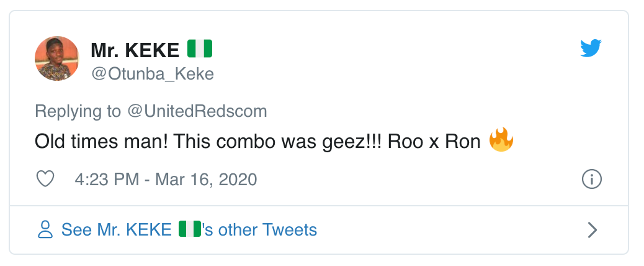
Task: Click the word "Tweets" in the footer
Action: [x=290, y=230]
